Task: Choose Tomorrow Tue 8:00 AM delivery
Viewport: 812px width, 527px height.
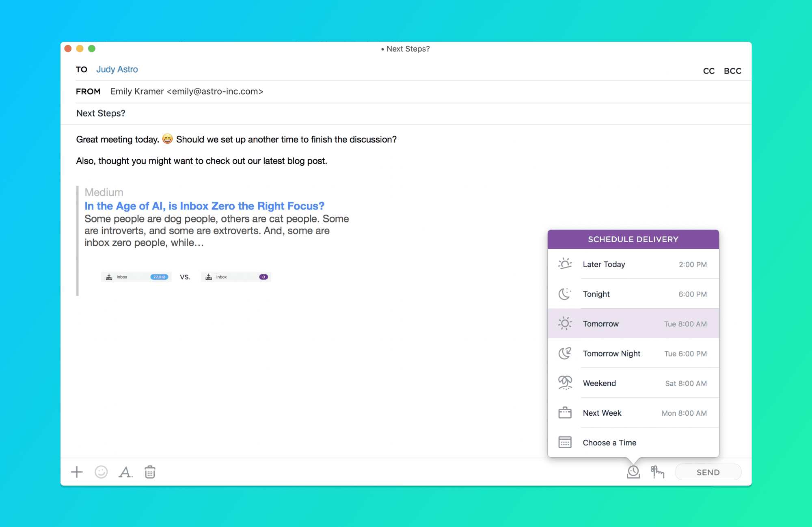Action: [x=633, y=324]
